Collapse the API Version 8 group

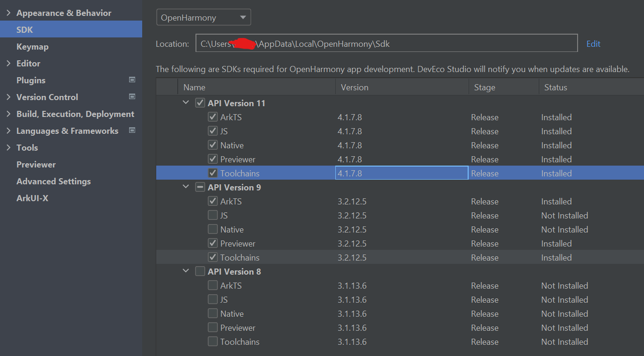tap(186, 271)
